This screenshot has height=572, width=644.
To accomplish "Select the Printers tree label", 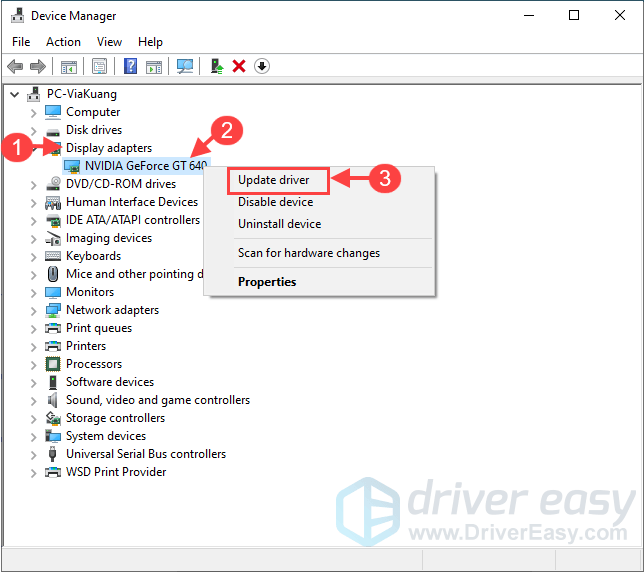I will (x=86, y=346).
